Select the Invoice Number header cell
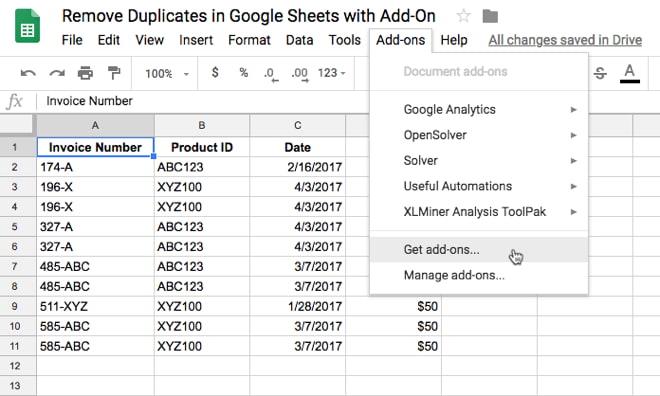Viewport: 660px width, 396px height. pyautogui.click(x=96, y=147)
